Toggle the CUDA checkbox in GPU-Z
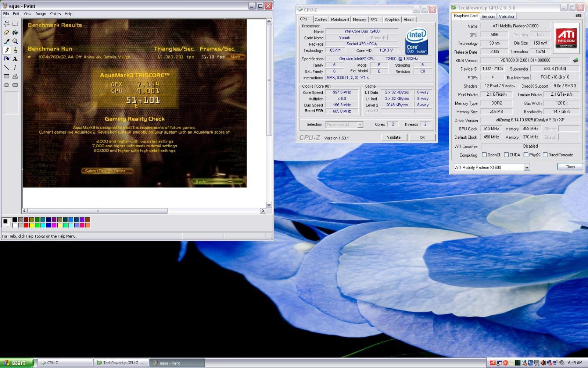The image size is (588, 368). (x=506, y=155)
